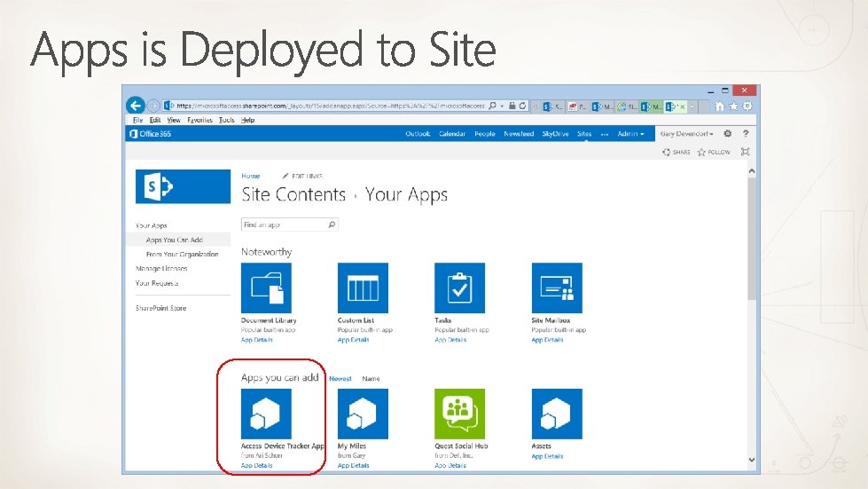The width and height of the screenshot is (868, 489).
Task: Open App Details under Site Mailbox
Action: (x=547, y=340)
